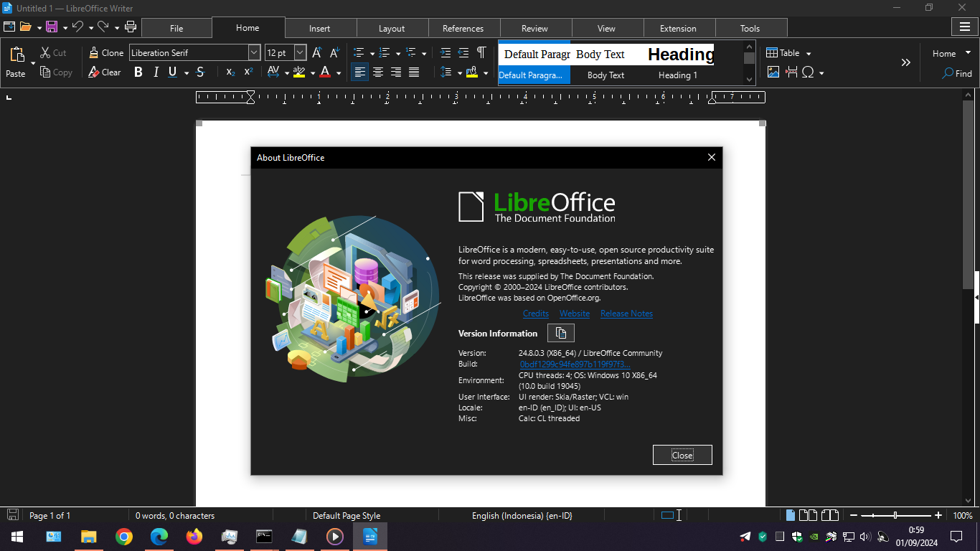The height and width of the screenshot is (551, 980).
Task: Open the Liberation Serif font name dropdown
Action: (254, 52)
